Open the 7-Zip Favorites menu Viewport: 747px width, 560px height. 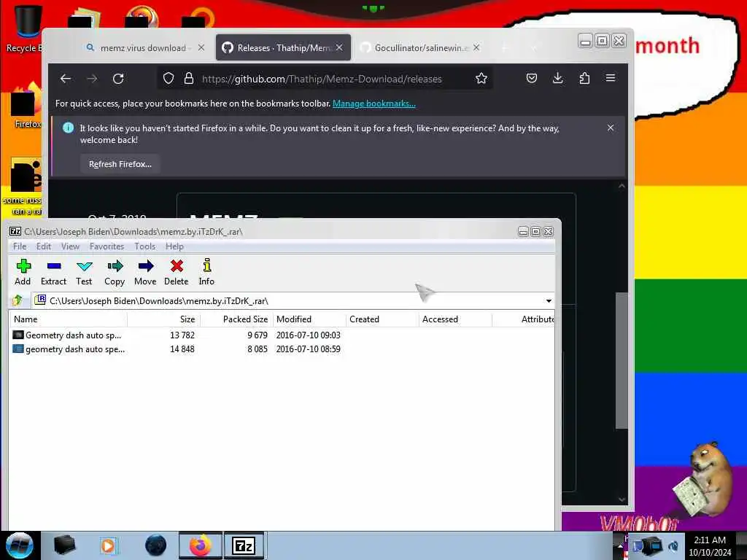[x=107, y=246]
